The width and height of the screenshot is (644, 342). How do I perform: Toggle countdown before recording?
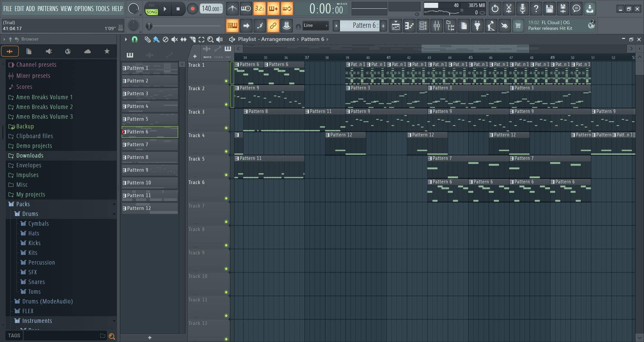point(260,9)
